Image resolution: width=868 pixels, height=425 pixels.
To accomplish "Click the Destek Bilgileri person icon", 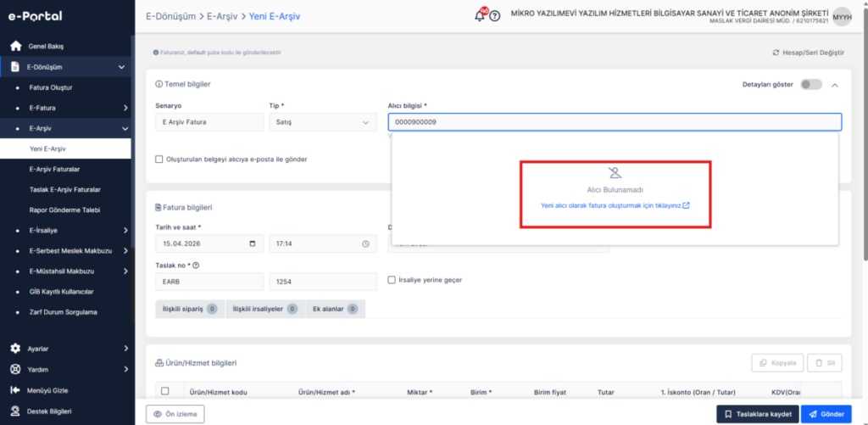I will [x=16, y=411].
